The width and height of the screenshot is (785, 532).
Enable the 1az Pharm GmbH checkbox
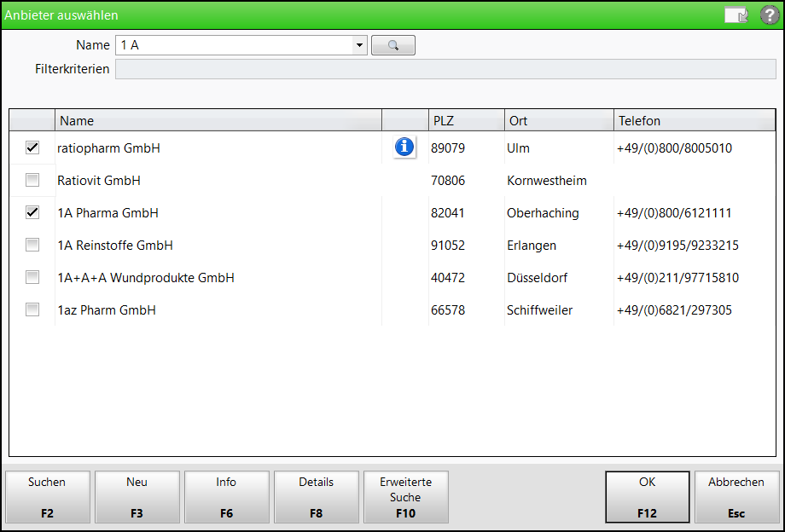[x=32, y=310]
